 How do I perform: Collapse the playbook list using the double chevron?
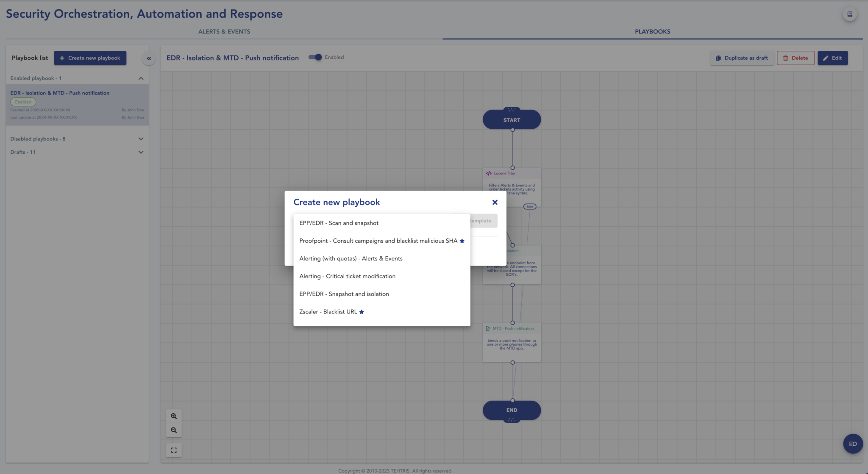tap(149, 58)
